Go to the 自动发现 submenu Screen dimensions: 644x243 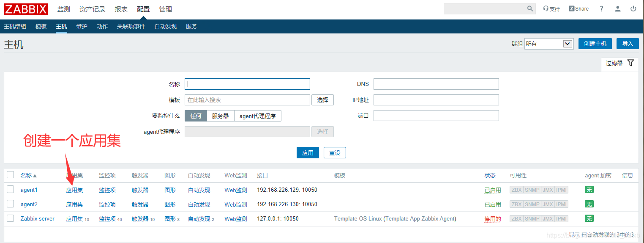click(x=165, y=26)
